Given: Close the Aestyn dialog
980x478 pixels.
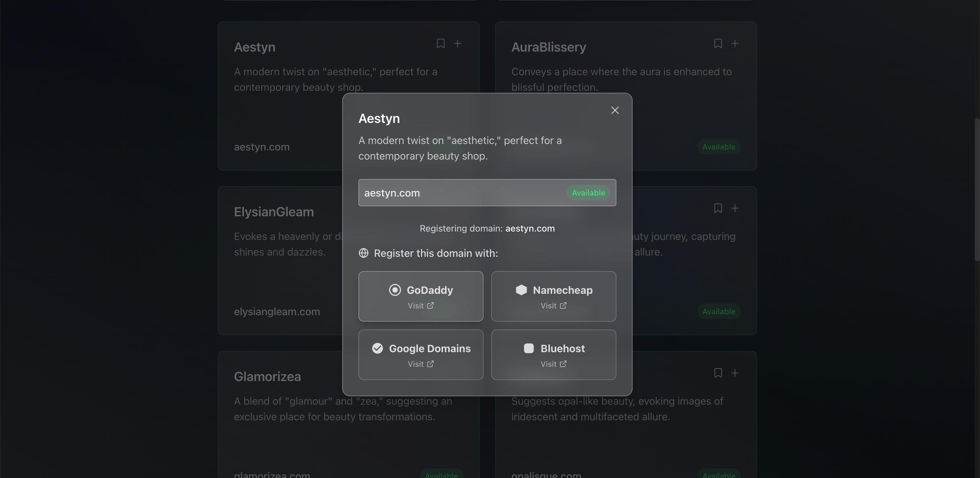Looking at the screenshot, I should 615,110.
